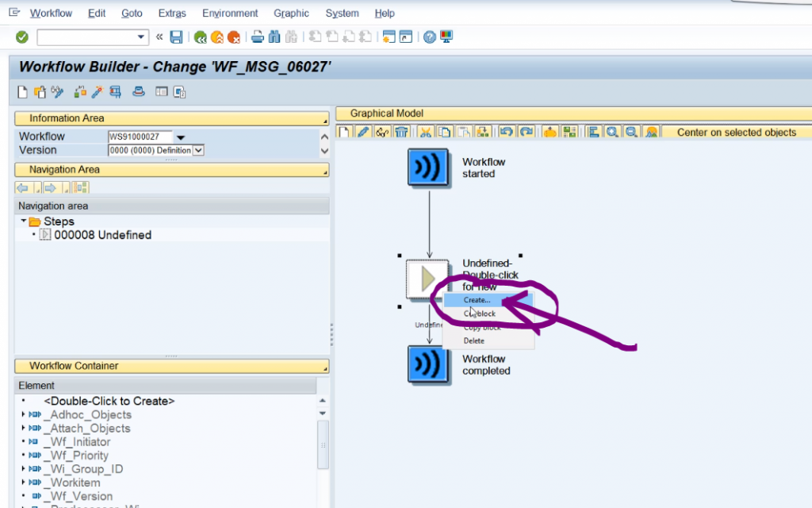The width and height of the screenshot is (812, 508).
Task: Expand the _Adhoc_Objects container element
Action: point(23,414)
